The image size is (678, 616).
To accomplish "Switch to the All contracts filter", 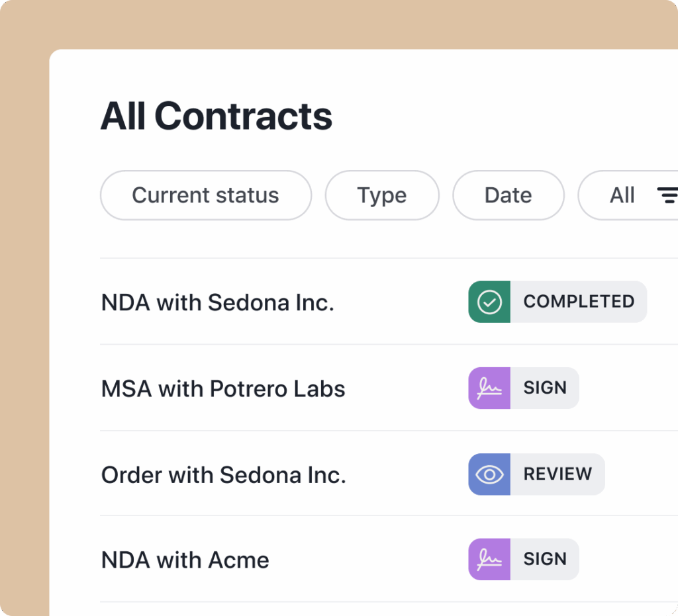I will coord(622,195).
